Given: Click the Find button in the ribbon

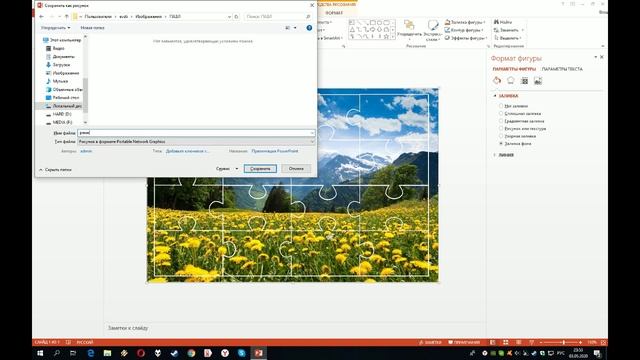Looking at the screenshot, I should [x=503, y=22].
